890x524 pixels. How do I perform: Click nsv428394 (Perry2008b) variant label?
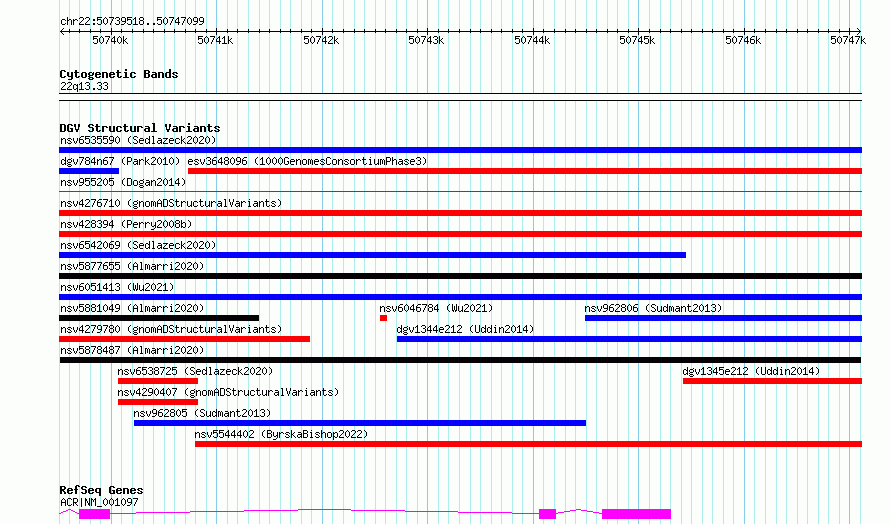(x=126, y=224)
